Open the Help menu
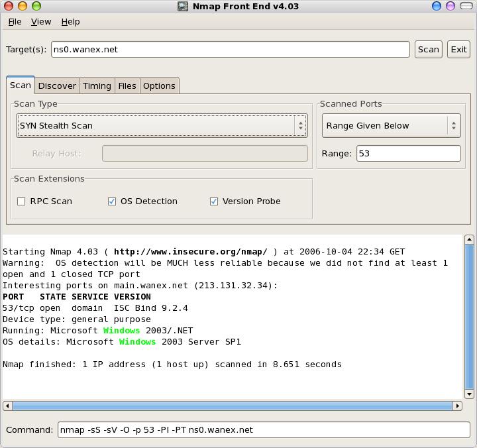Screen dimensions: 477x448 [x=71, y=22]
